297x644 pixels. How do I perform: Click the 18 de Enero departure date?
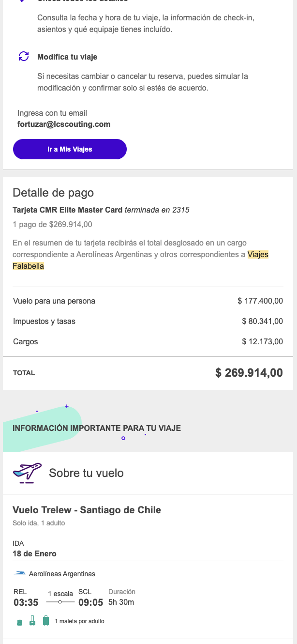pyautogui.click(x=34, y=554)
